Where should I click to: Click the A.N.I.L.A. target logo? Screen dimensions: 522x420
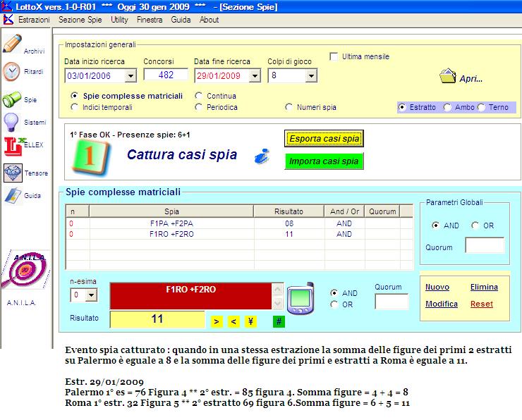tap(25, 269)
